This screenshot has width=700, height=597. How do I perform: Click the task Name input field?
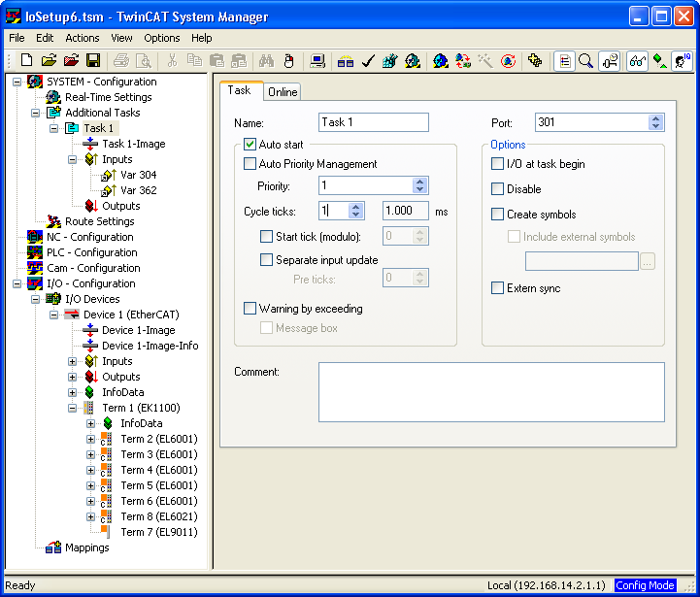click(374, 122)
